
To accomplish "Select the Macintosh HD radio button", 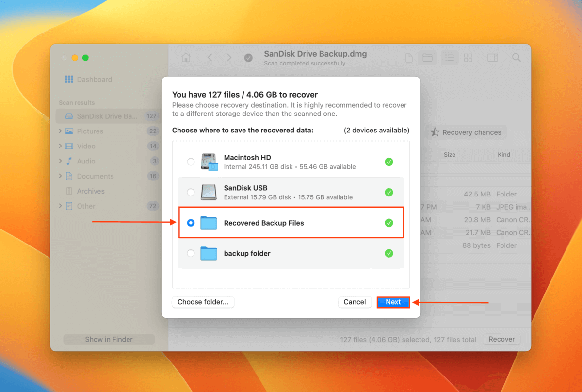I will pos(191,162).
